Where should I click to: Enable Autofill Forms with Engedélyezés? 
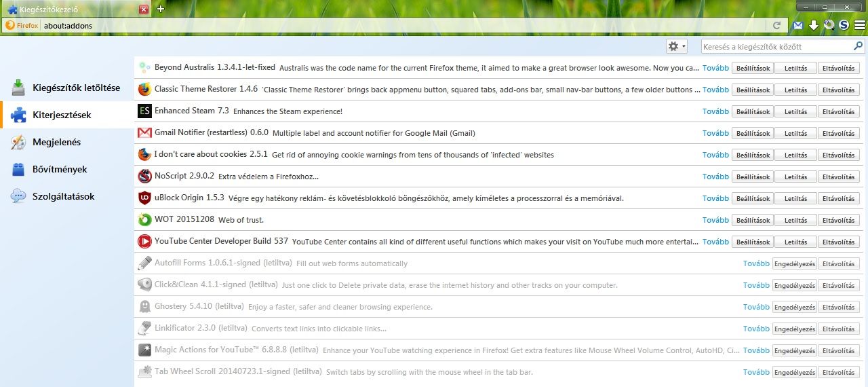click(x=794, y=264)
